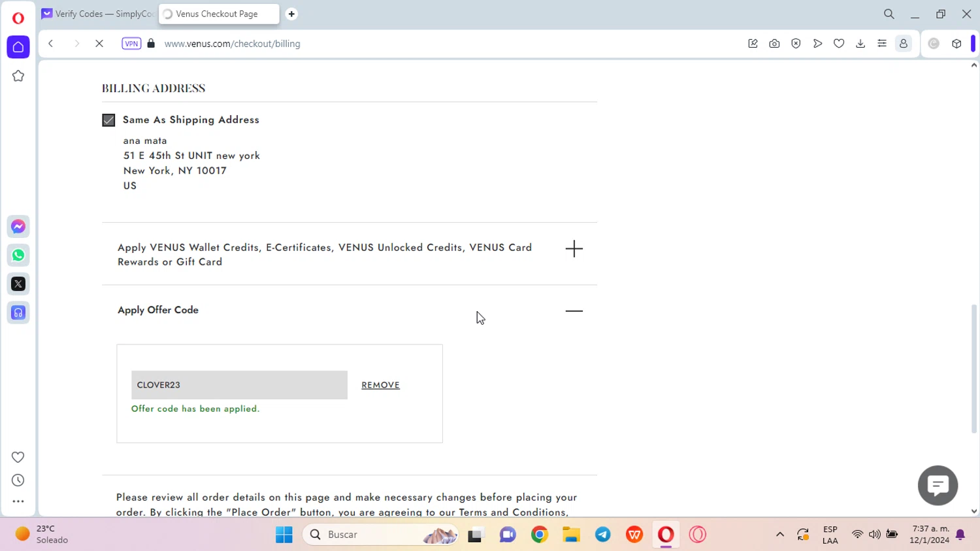Click the page vertical scrollbar thumb

[x=974, y=369]
